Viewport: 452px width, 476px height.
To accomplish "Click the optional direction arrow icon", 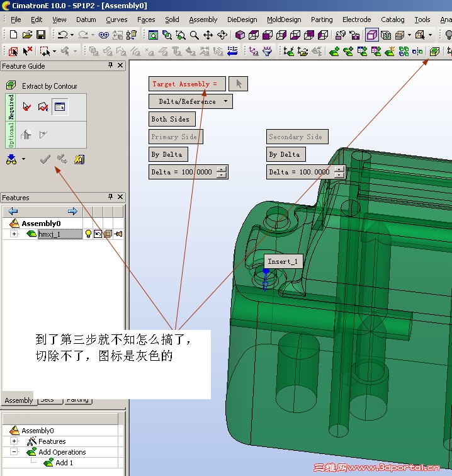I will [x=43, y=135].
